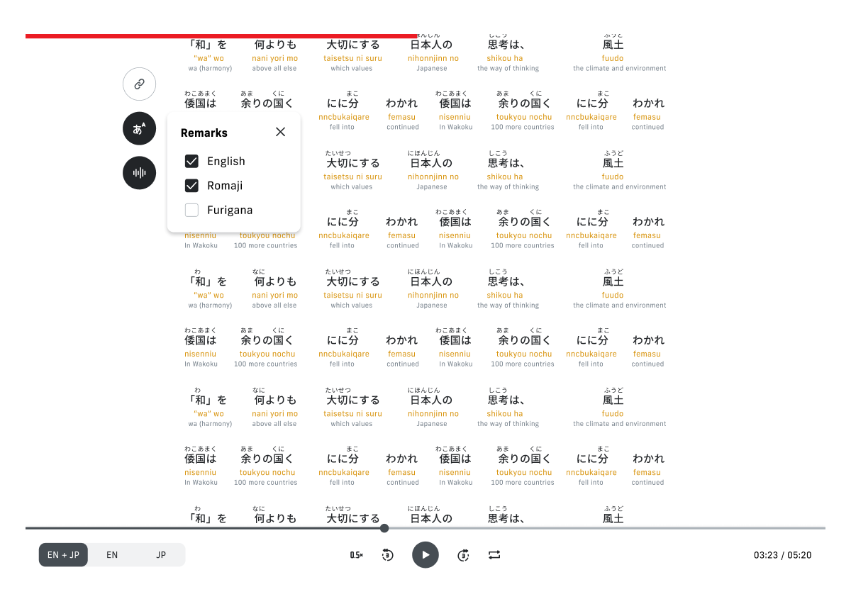Click the audio seek bar handle
The width and height of the screenshot is (851, 616).
(x=384, y=528)
